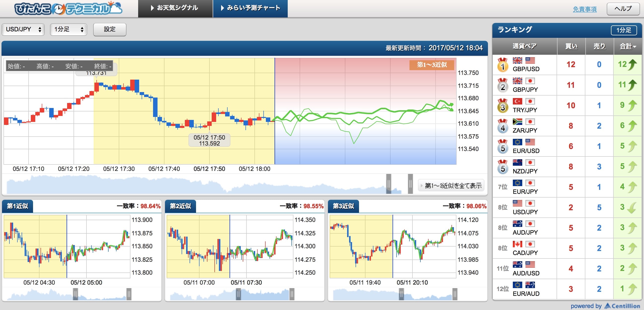
Task: Click the EUR/USD flag pair icons
Action: [x=524, y=142]
